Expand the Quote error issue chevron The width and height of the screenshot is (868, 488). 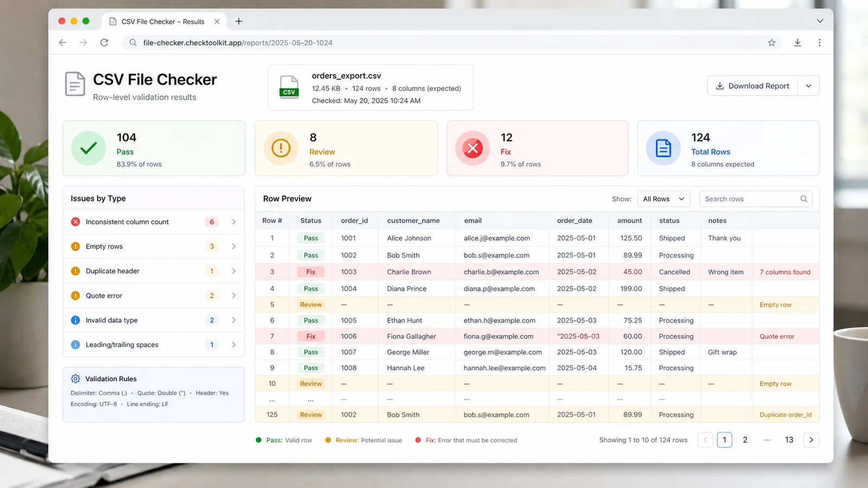(x=234, y=296)
